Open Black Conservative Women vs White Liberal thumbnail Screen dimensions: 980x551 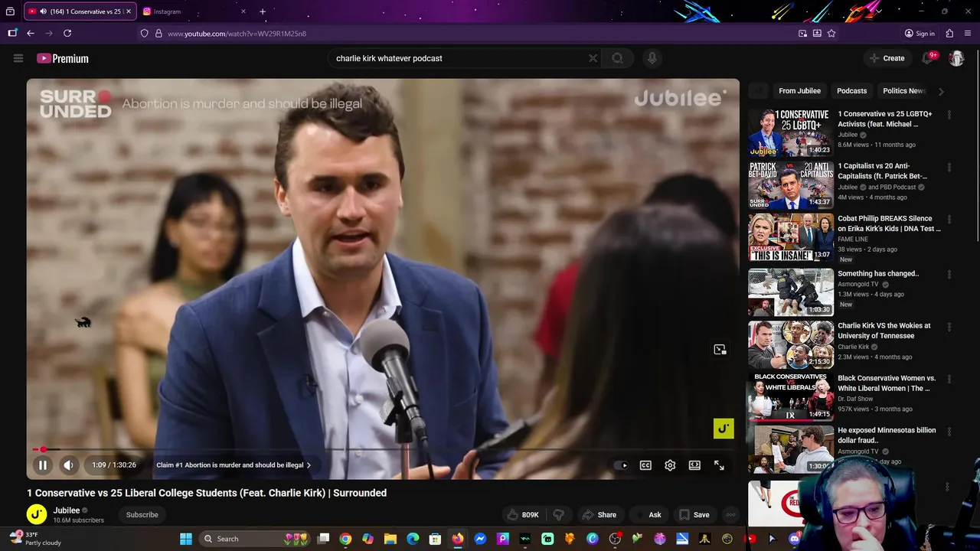coord(791,396)
